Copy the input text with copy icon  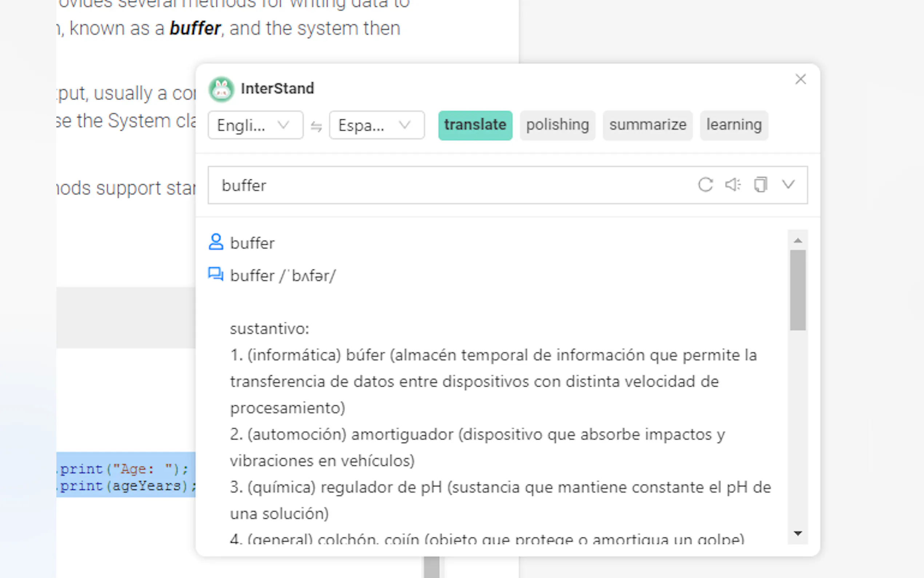760,185
